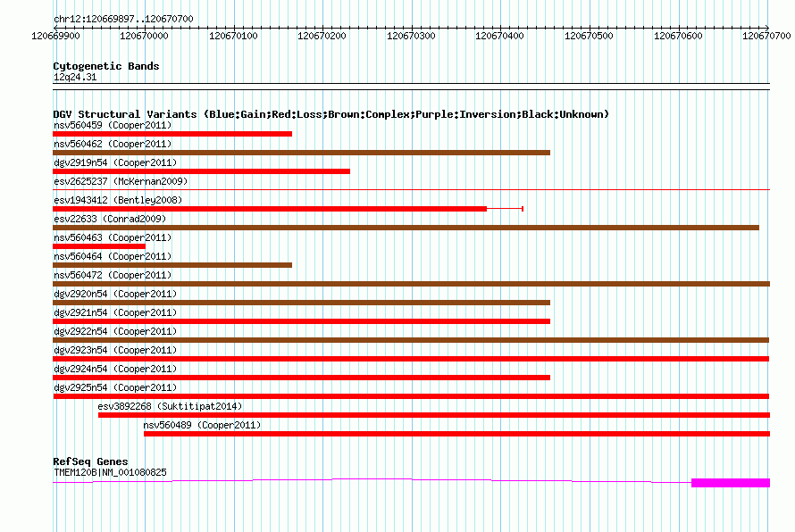Open dgv2921n54 (Cooper2011) variant label
Viewport: 795px width, 532px height.
pos(115,312)
